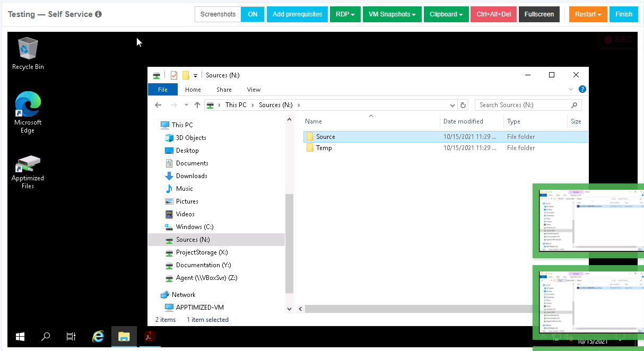The image size is (644, 351).
Task: Click the Add prerequisites button
Action: tap(297, 14)
